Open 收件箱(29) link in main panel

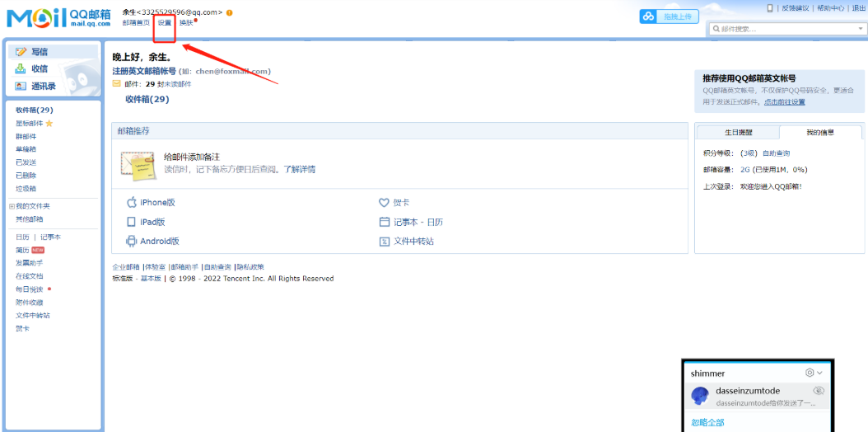point(147,100)
